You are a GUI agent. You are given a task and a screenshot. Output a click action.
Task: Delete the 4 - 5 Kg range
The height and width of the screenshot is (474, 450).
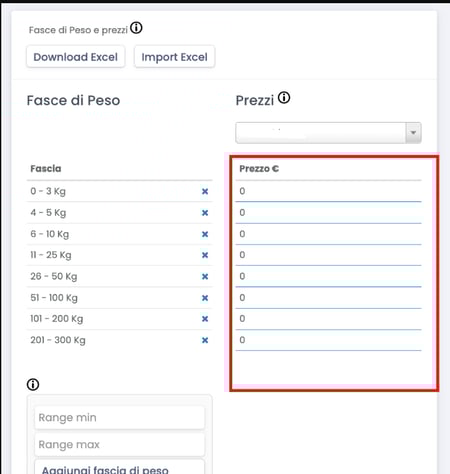pos(205,213)
